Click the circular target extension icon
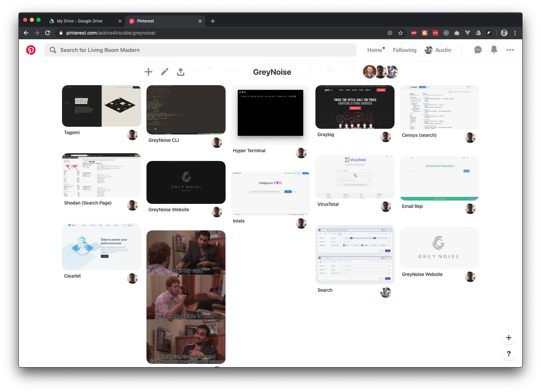Viewport: 541px width, 392px height. click(446, 33)
